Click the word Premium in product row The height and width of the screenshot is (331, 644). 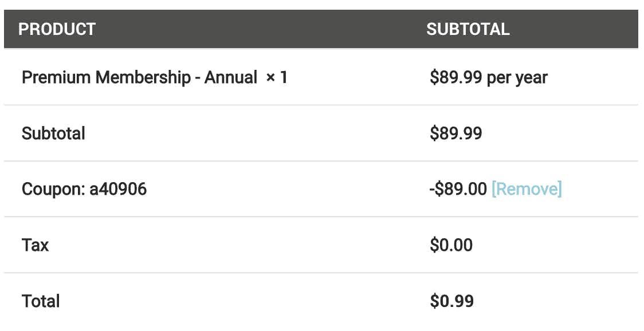(x=56, y=77)
